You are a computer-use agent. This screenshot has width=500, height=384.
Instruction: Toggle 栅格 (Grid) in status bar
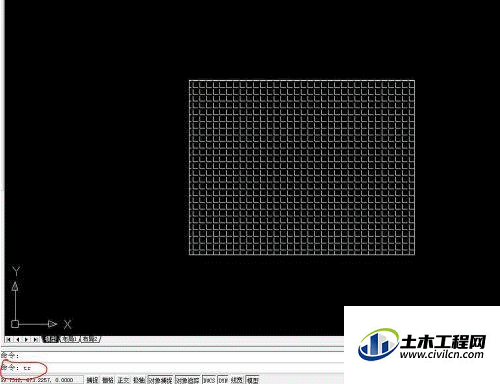[x=108, y=380]
